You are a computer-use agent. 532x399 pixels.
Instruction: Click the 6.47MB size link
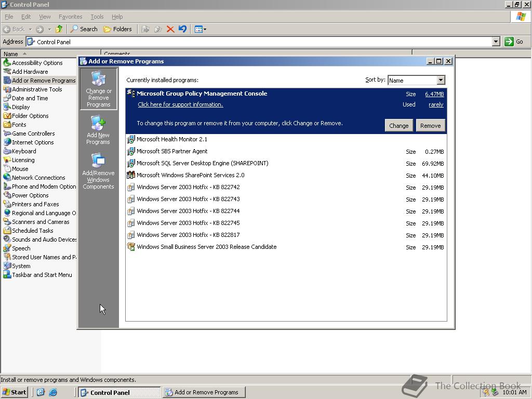coord(434,94)
